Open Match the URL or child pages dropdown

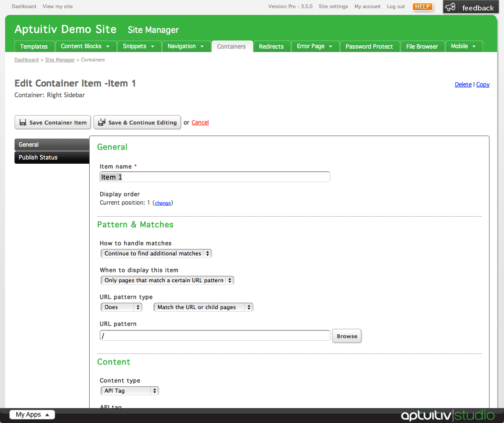click(x=204, y=307)
